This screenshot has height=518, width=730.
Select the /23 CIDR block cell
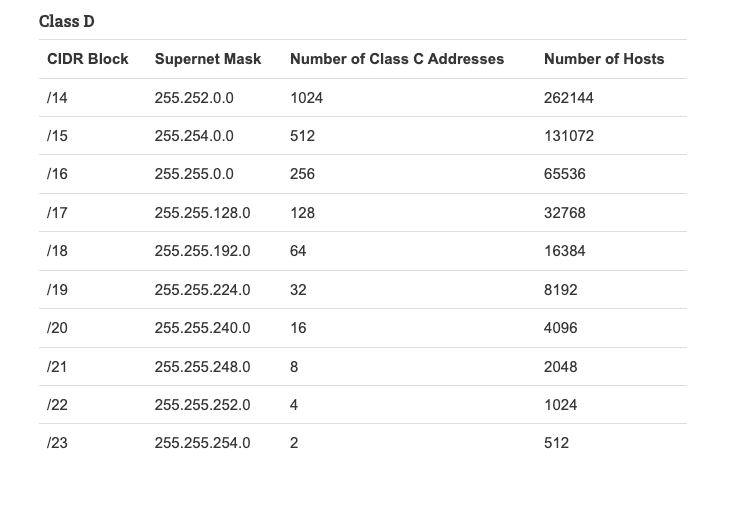point(57,443)
